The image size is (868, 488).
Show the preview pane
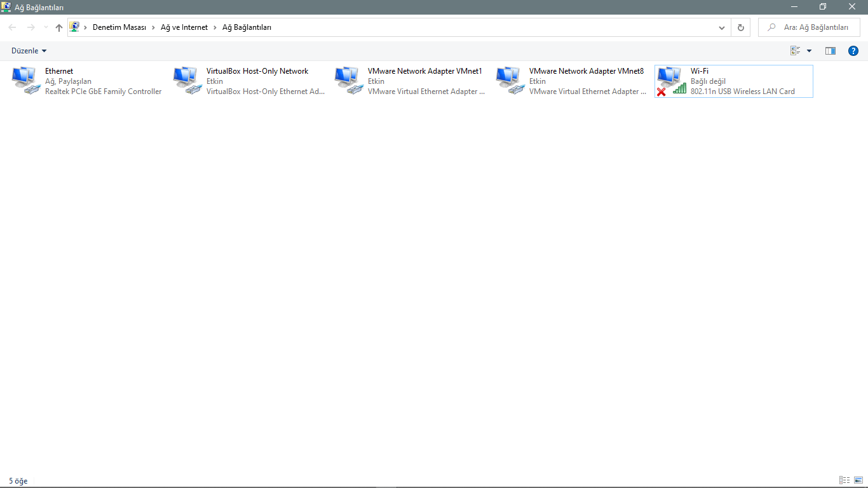831,51
